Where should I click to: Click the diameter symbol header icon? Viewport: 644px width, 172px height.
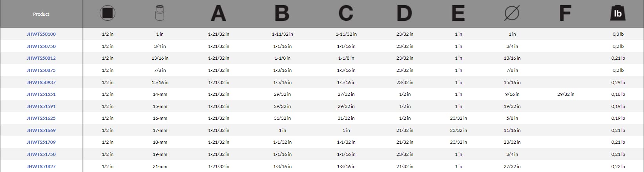pos(512,14)
